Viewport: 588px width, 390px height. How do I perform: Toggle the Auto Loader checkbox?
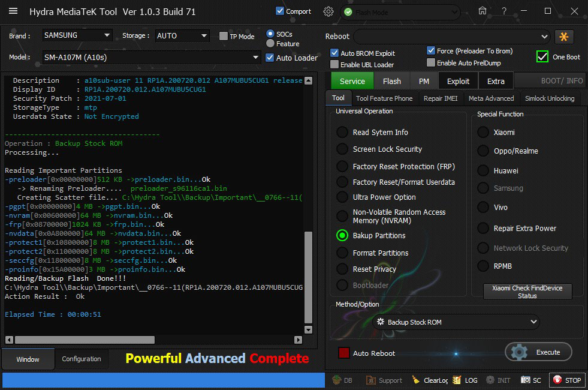[270, 58]
